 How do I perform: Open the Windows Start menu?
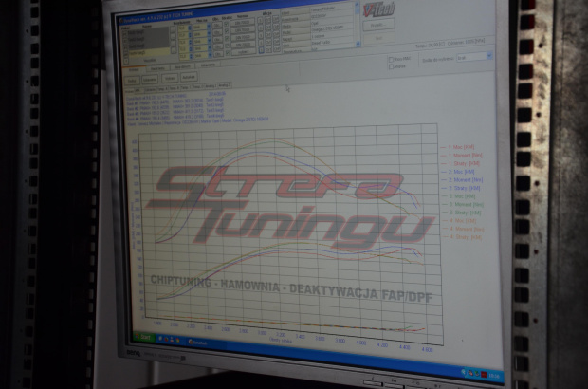(x=143, y=337)
